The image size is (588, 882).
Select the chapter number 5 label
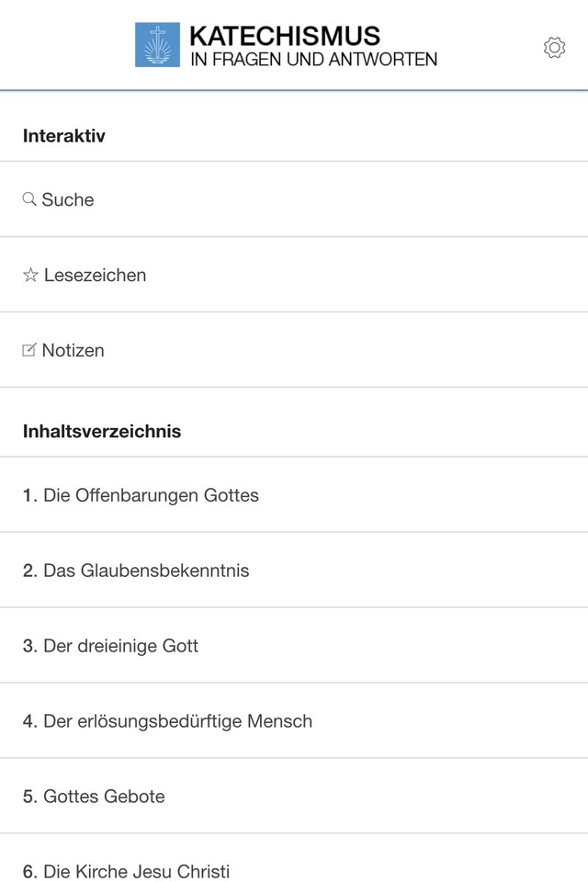pos(29,797)
